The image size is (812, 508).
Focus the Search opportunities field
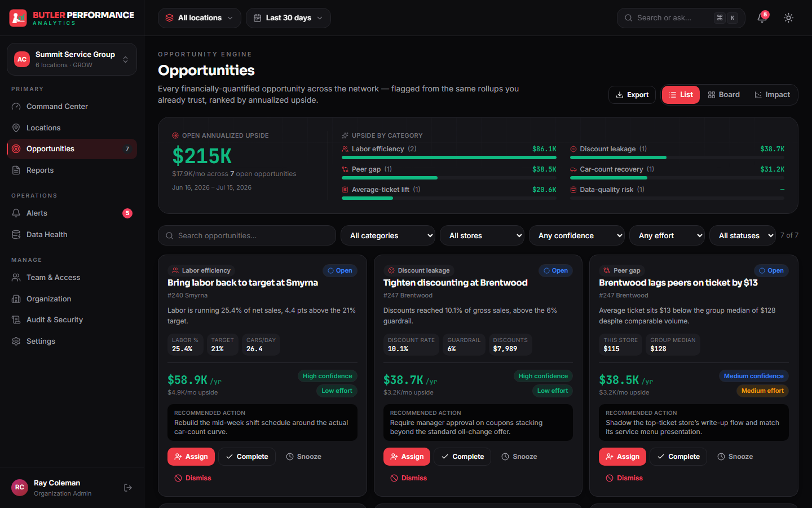point(247,236)
